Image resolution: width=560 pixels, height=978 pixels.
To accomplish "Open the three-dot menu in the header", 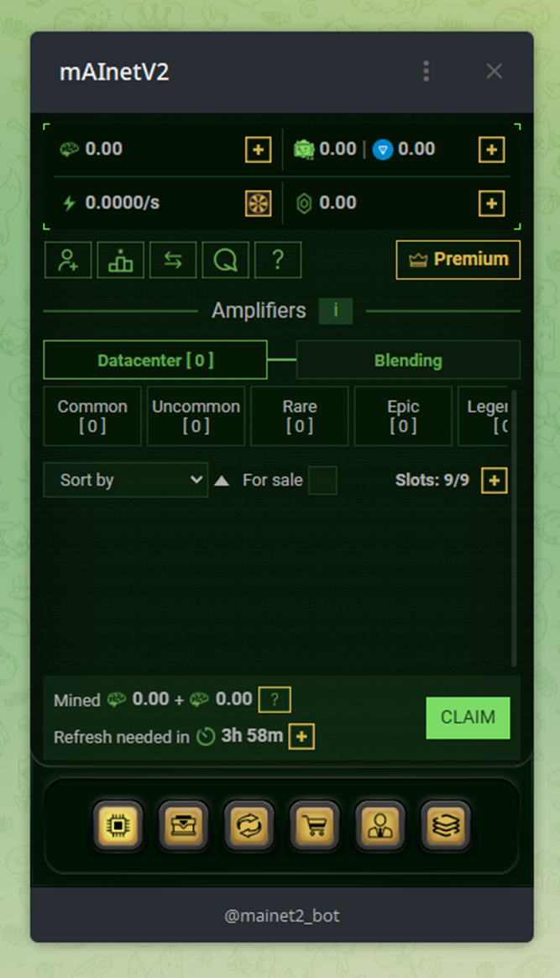I will [426, 71].
